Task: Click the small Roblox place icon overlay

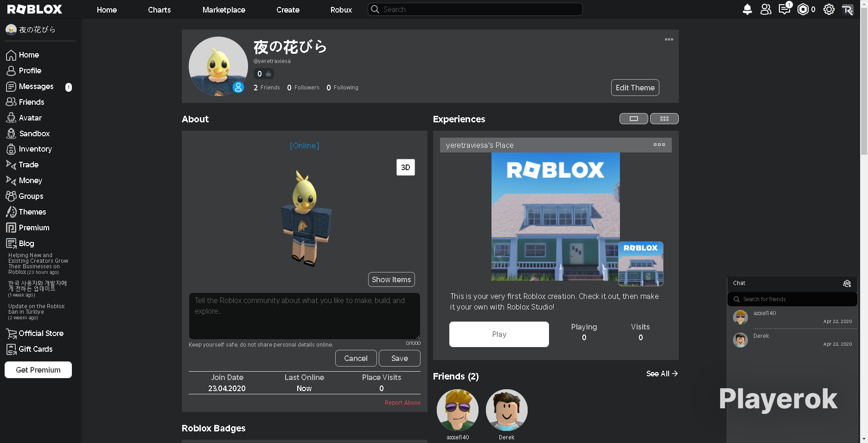Action: point(641,264)
